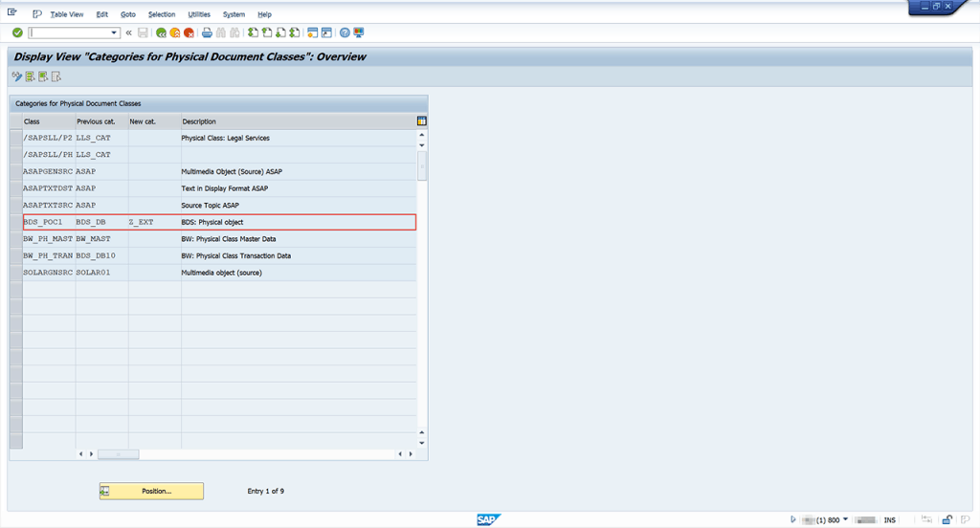Click the top up arrow of the vertical scrollbar
980x528 pixels.
click(422, 135)
